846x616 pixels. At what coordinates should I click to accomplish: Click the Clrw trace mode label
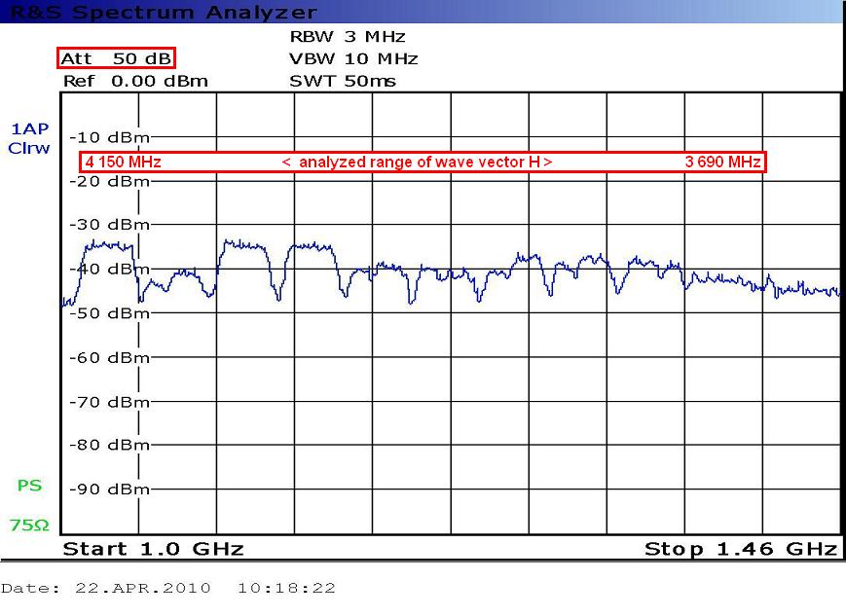28,149
